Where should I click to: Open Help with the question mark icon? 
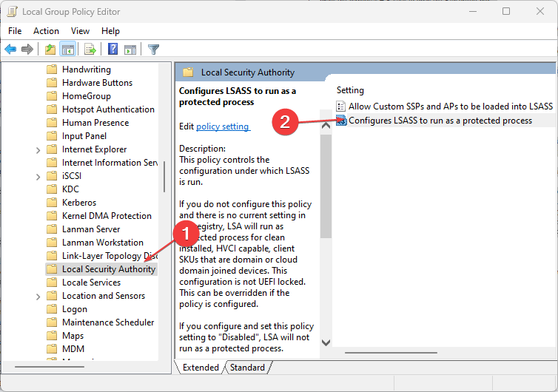click(x=112, y=49)
